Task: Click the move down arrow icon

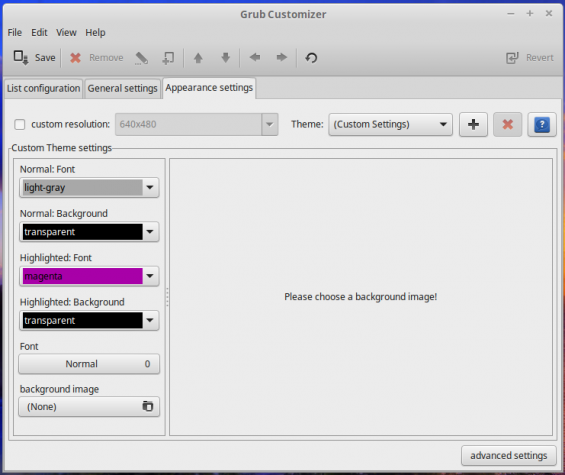Action: tap(226, 58)
